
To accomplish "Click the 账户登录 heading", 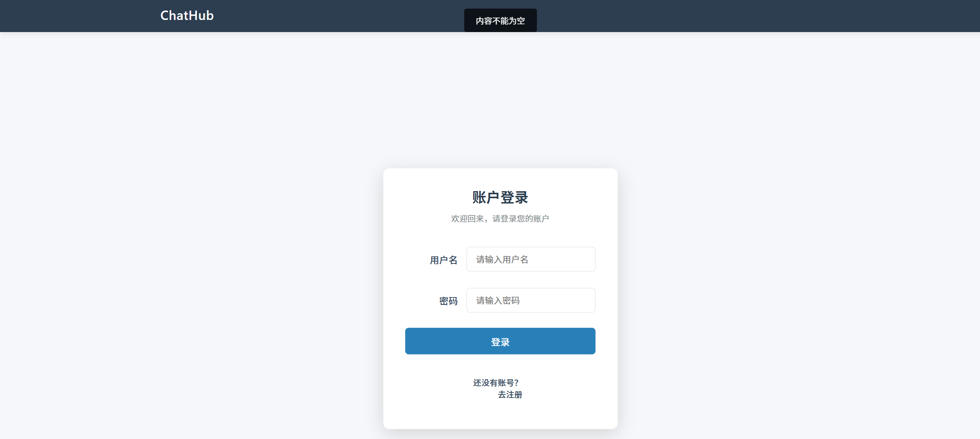I will click(500, 197).
